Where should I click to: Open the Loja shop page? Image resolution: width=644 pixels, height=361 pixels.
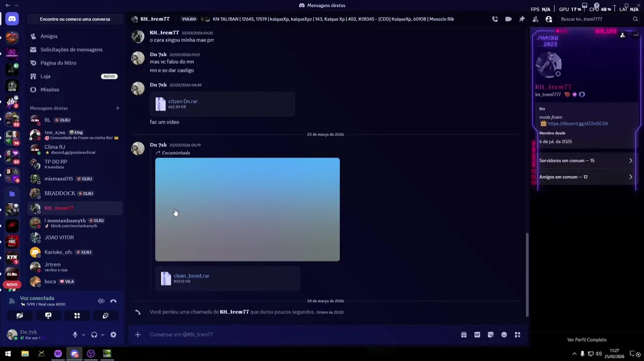click(x=75, y=76)
